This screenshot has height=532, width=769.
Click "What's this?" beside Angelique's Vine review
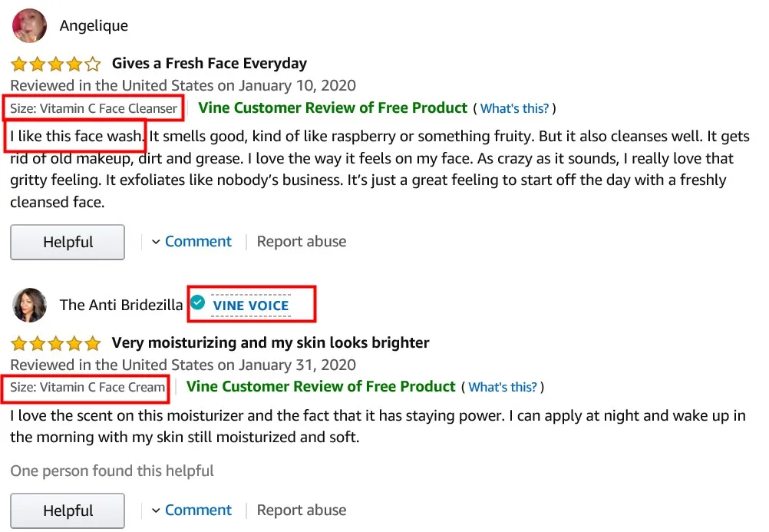point(514,109)
